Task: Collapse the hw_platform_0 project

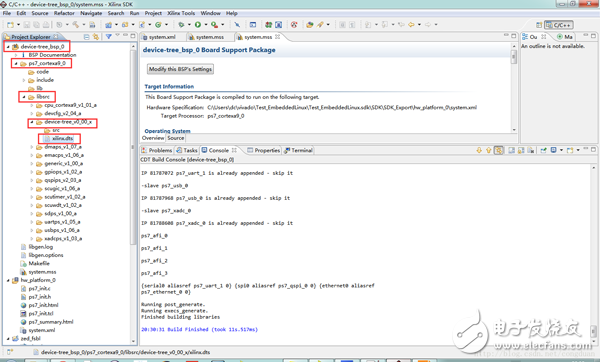Action: [8, 280]
